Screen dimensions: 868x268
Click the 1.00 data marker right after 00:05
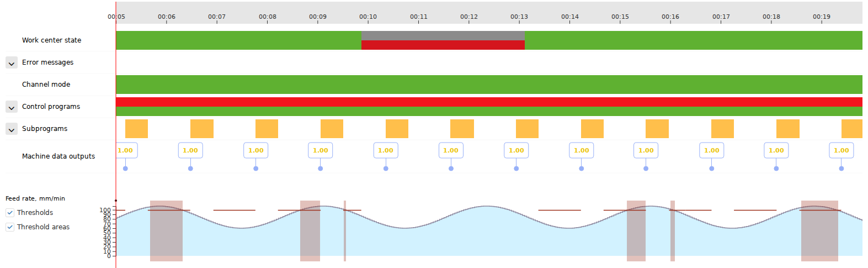point(125,150)
